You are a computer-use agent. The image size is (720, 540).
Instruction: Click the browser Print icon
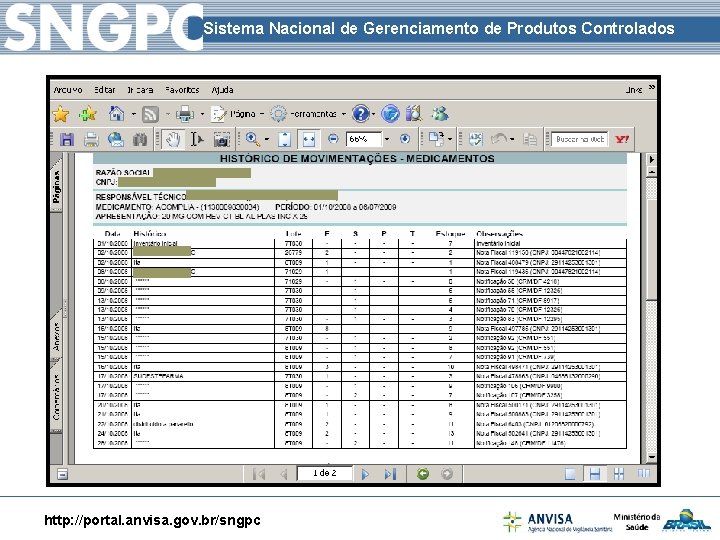point(185,114)
